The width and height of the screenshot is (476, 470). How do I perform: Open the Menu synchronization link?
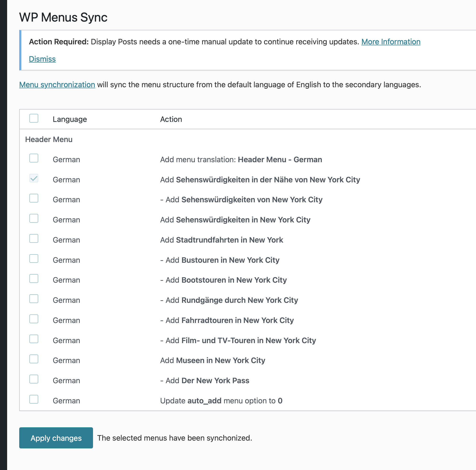point(57,84)
